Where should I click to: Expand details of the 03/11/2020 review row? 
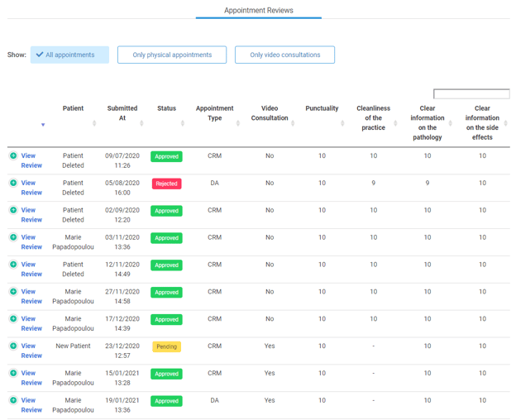(x=13, y=237)
